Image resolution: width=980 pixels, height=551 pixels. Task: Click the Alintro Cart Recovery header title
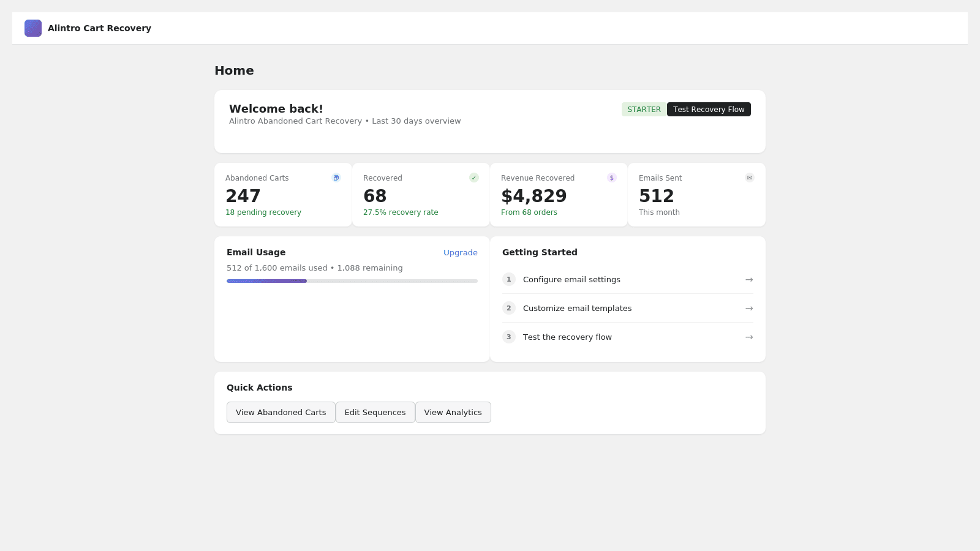99,28
